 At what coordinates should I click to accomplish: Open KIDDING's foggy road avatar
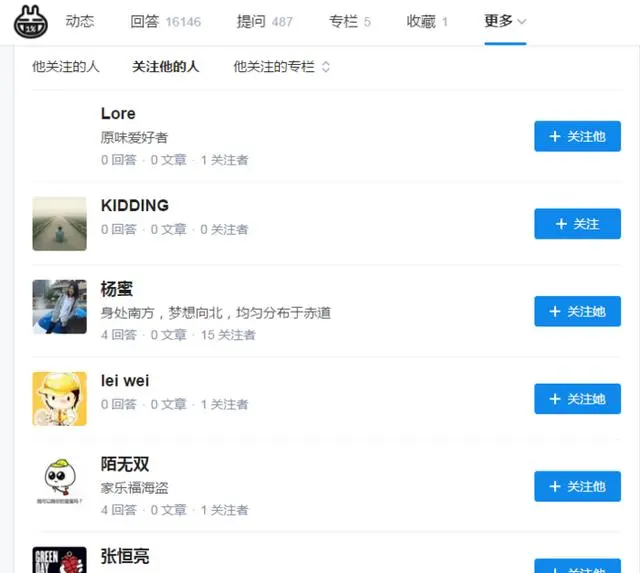point(60,224)
